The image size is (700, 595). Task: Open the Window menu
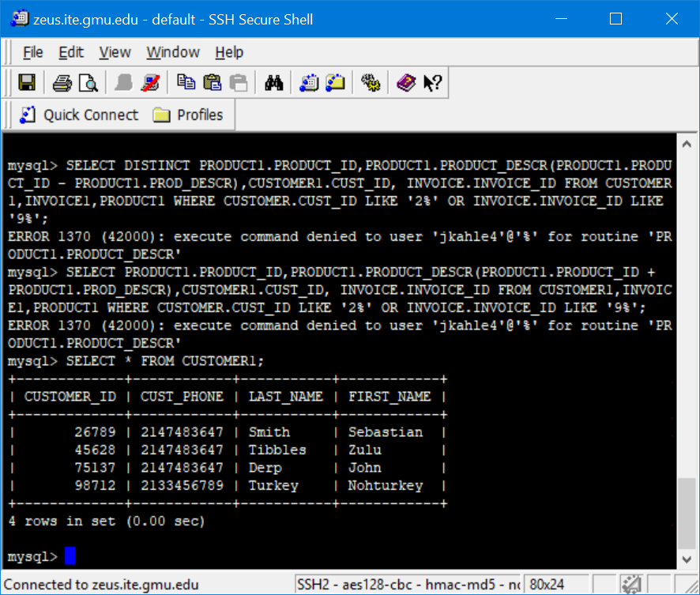[173, 52]
